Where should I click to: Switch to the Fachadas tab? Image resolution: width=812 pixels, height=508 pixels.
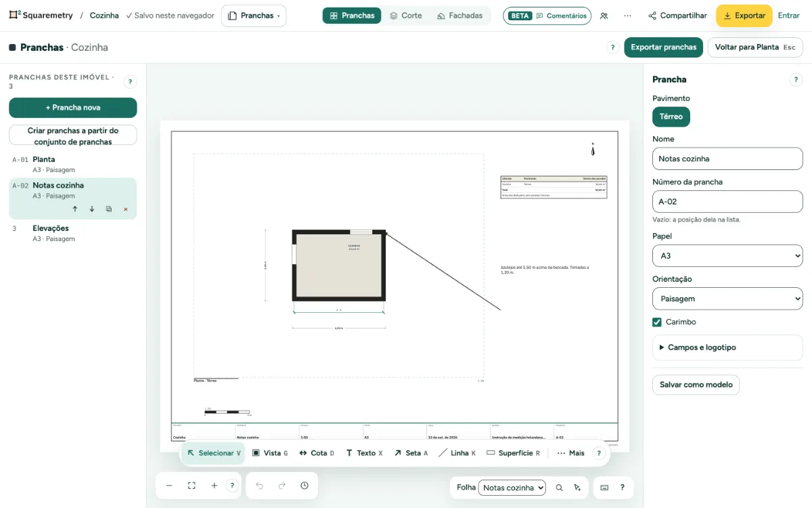pos(460,16)
